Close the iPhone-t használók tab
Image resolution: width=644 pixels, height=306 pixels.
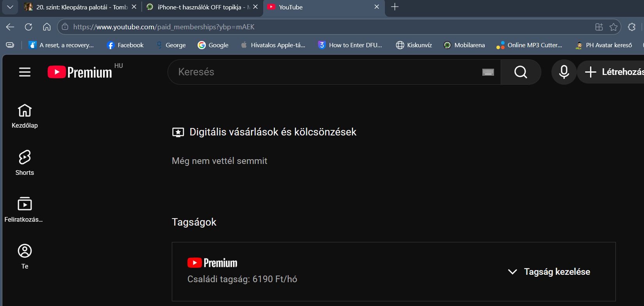point(255,7)
